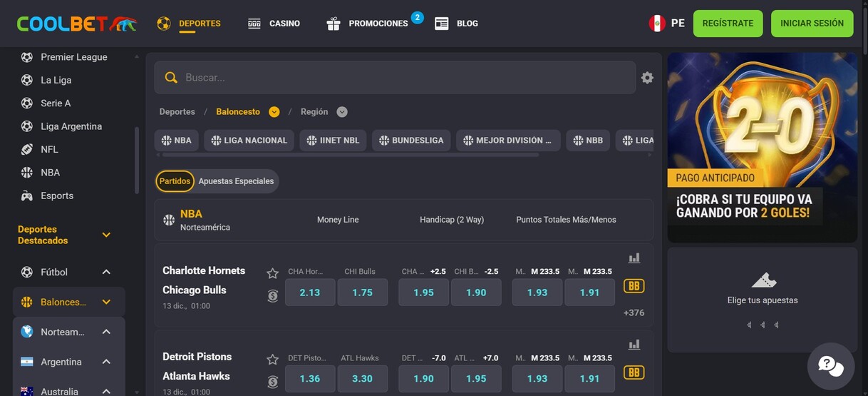This screenshot has width=868, height=396.
Task: Click the blog newspaper icon
Action: point(442,24)
